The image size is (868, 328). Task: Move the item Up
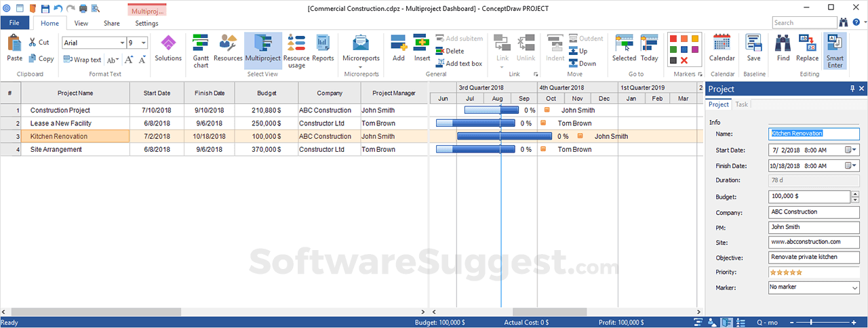point(578,51)
